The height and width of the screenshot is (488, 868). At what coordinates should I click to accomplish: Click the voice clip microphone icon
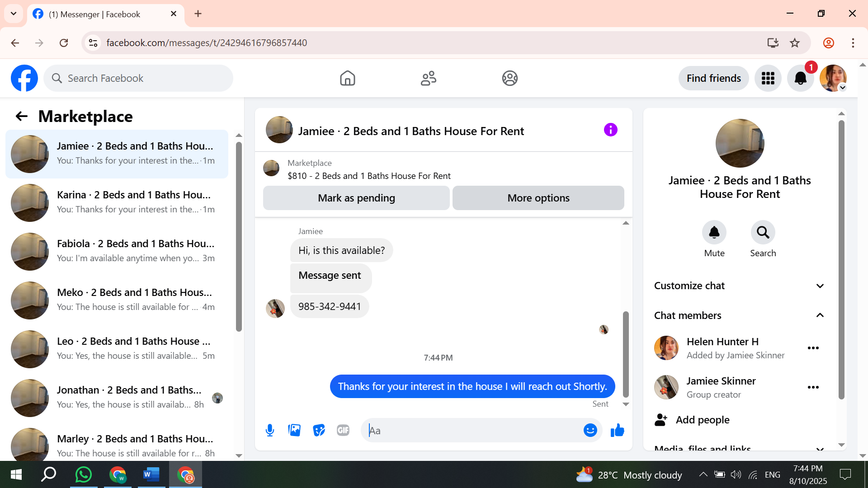[270, 430]
